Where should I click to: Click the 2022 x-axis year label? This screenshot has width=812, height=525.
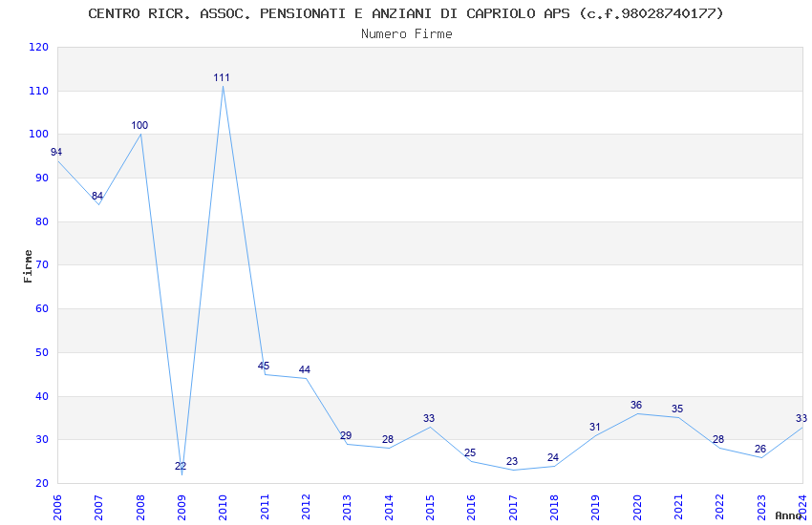pyautogui.click(x=720, y=507)
